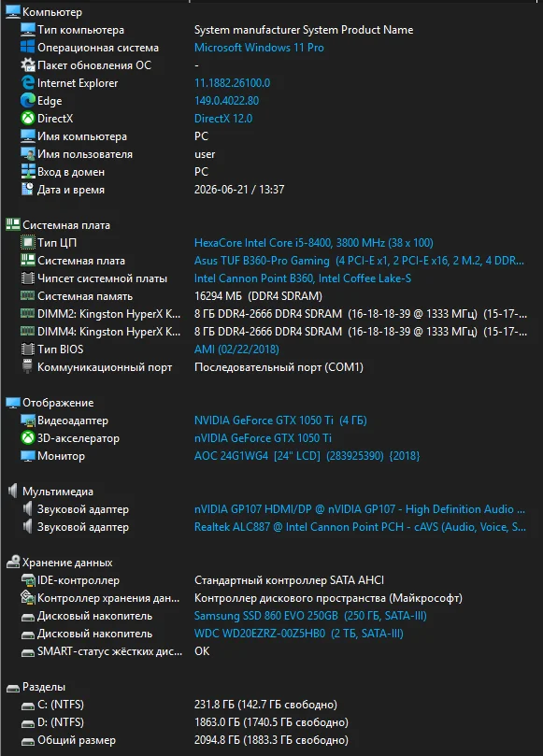
Task: Click the DirectX Xbox icon
Action: pyautogui.click(x=27, y=118)
